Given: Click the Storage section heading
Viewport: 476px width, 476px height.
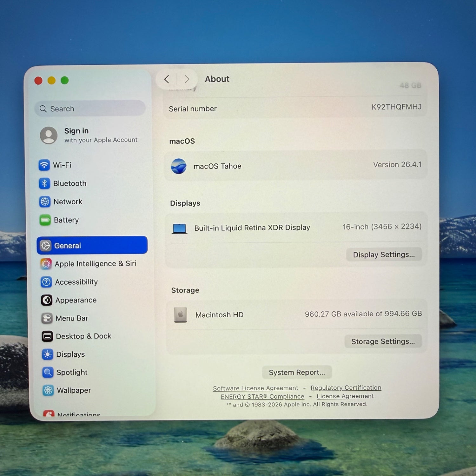Looking at the screenshot, I should point(185,290).
